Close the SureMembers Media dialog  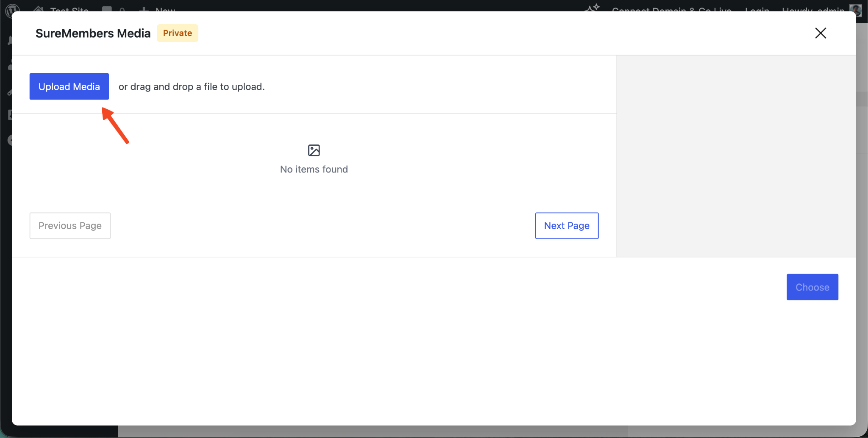click(x=821, y=33)
